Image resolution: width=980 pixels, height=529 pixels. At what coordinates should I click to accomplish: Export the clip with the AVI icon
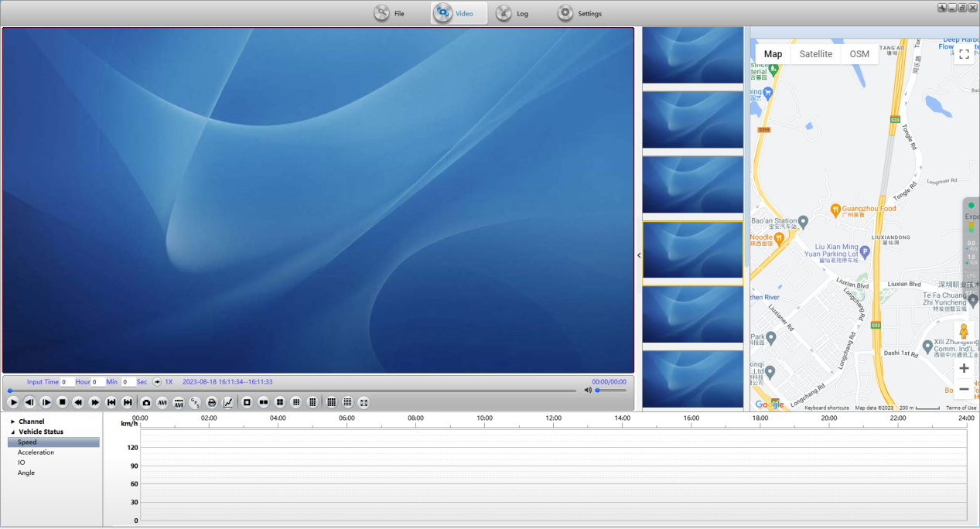[162, 402]
